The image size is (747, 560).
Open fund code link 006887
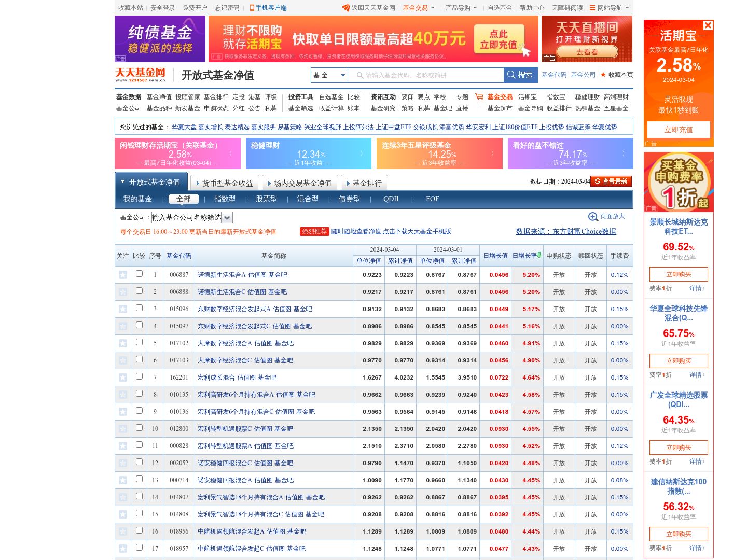point(179,275)
